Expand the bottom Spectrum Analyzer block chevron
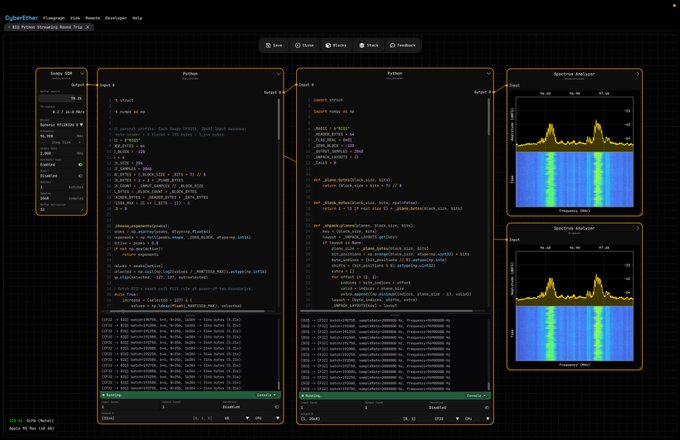Viewport: 680px width, 440px height. [638, 228]
